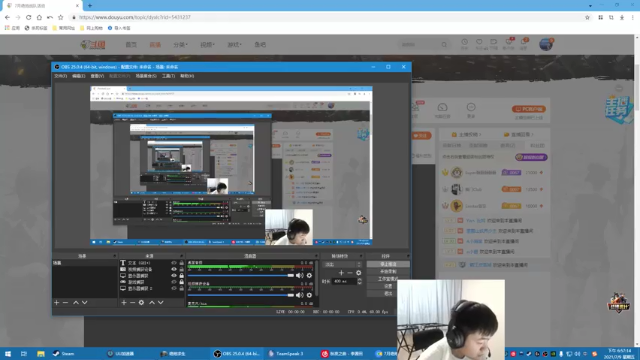640x360 pixels.
Task: Open the Help menu in OBS
Action: click(187, 76)
